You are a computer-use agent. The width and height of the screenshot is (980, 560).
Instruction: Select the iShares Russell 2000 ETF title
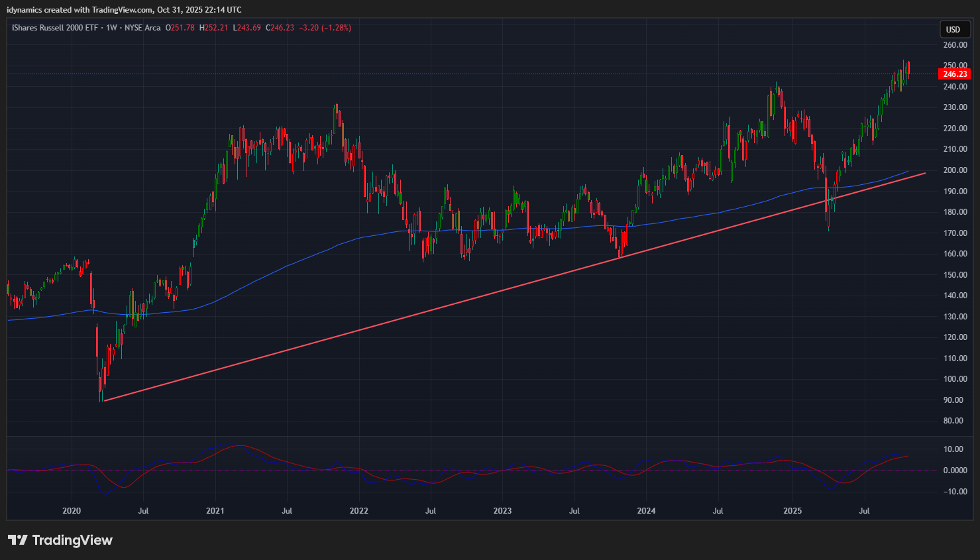[x=54, y=28]
